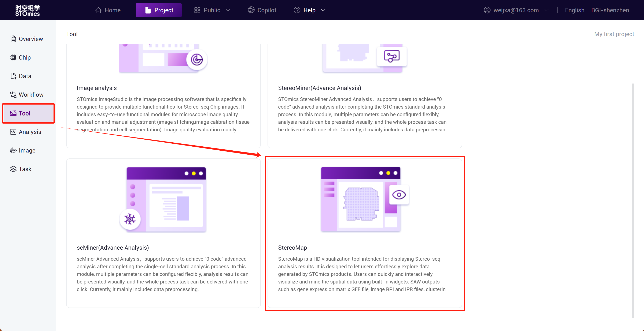Click the neuron icon on scMiner illustration
The height and width of the screenshot is (331, 644).
130,219
